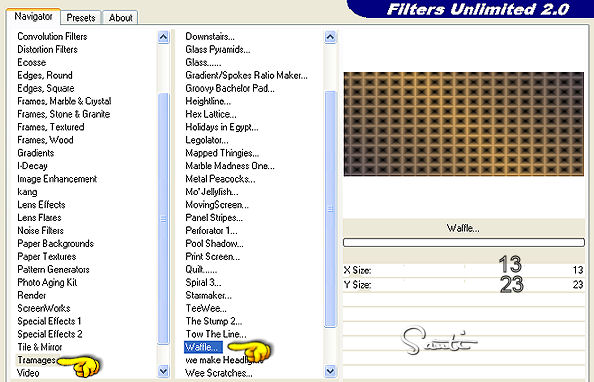Click the category list scrollbar thumb

pos(163,219)
